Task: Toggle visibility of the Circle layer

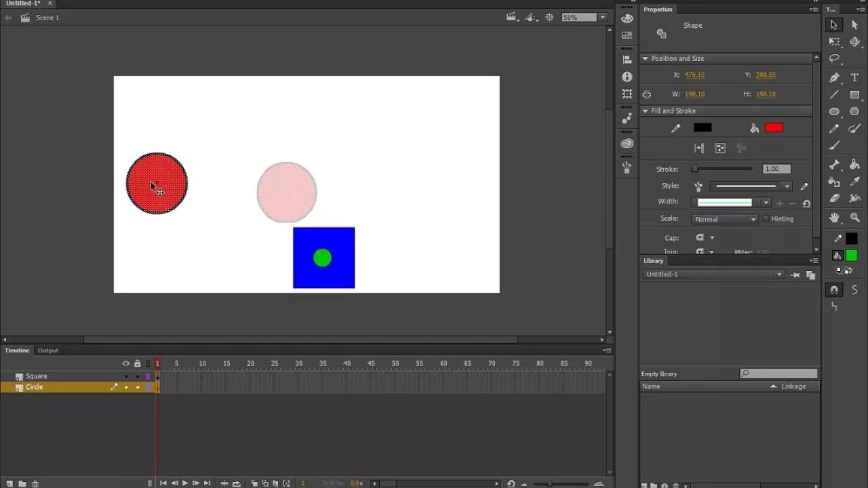Action: tap(125, 387)
